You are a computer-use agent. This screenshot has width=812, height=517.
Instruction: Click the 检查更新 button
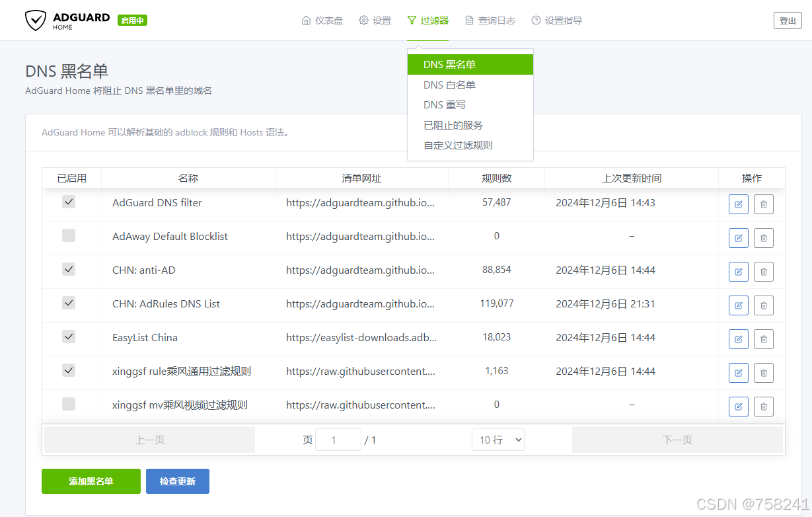(178, 481)
